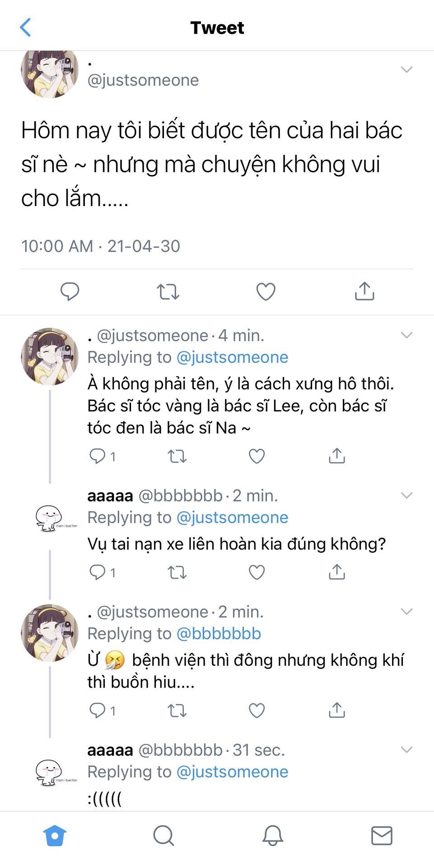Tap the @justsomeone handle in the header tweet

tap(143, 80)
